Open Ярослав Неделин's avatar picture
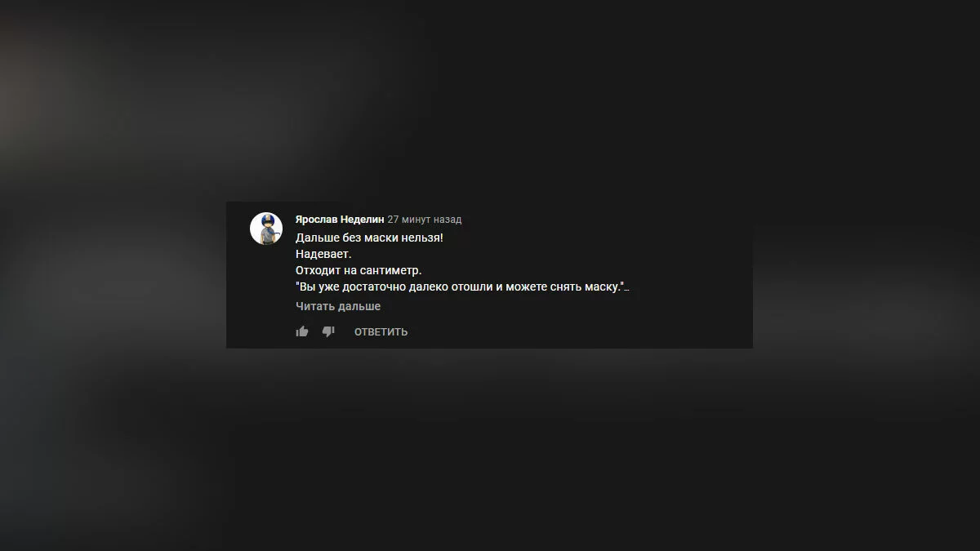980x551 pixels. point(266,229)
